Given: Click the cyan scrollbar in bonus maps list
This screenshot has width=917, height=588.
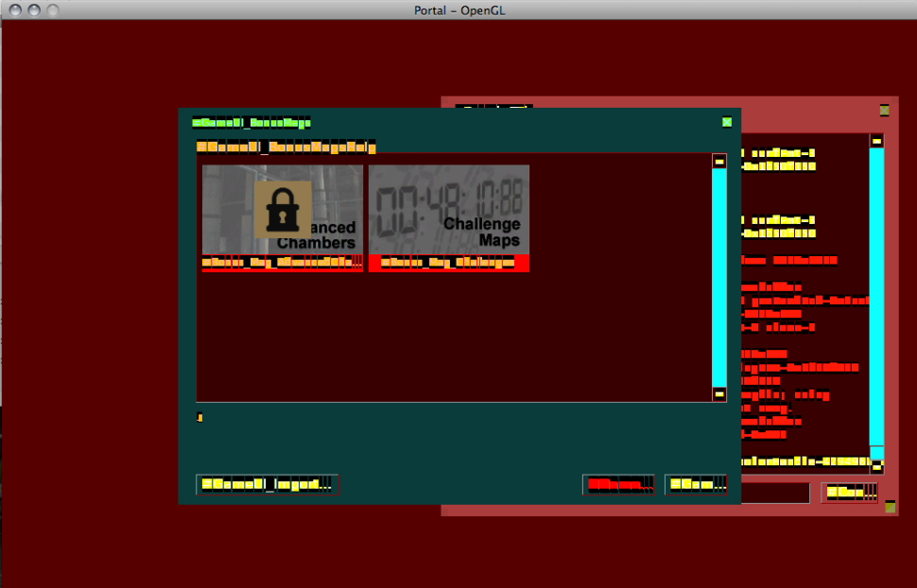Looking at the screenshot, I should pyautogui.click(x=719, y=277).
